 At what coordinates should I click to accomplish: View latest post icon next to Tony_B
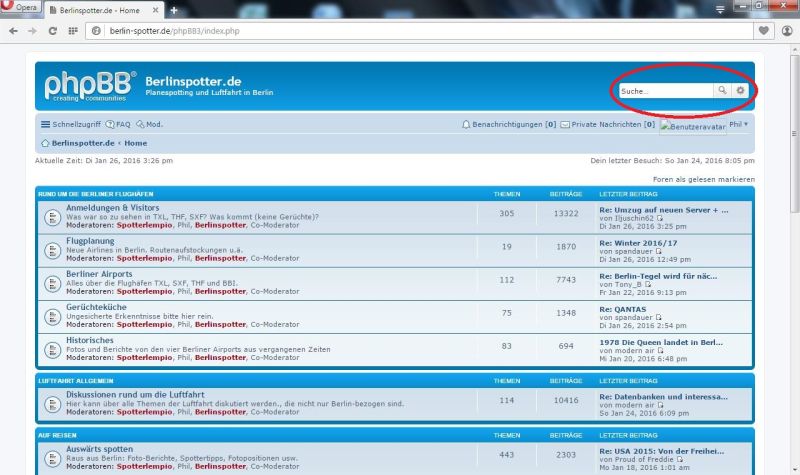pyautogui.click(x=648, y=285)
